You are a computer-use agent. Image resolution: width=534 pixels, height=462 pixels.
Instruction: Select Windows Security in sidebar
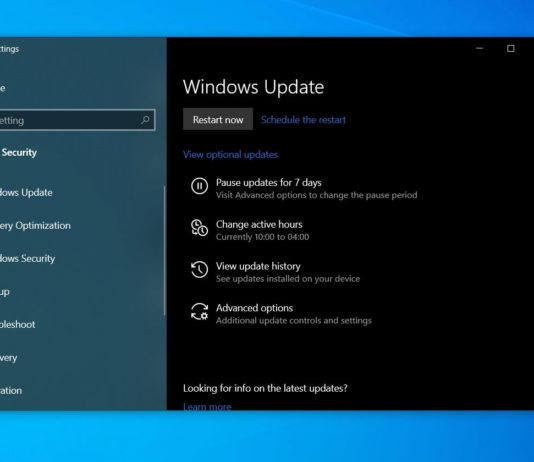click(27, 258)
